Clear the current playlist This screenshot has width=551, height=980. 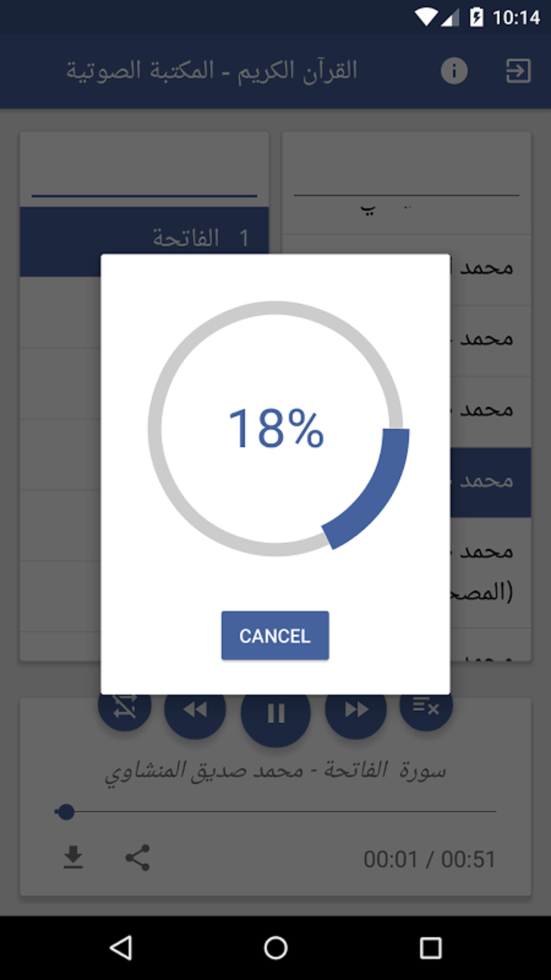tap(426, 705)
